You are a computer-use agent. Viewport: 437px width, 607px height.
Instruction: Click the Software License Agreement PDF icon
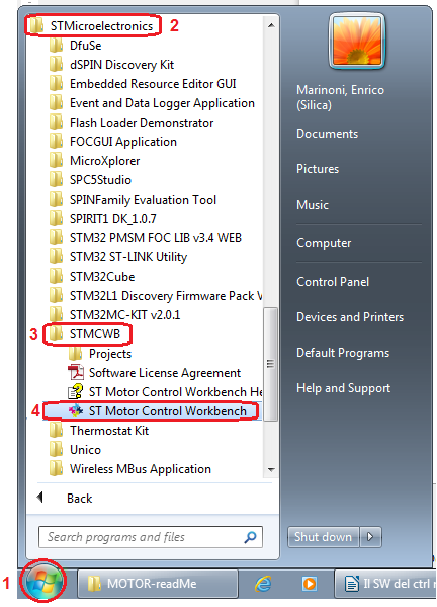(76, 373)
